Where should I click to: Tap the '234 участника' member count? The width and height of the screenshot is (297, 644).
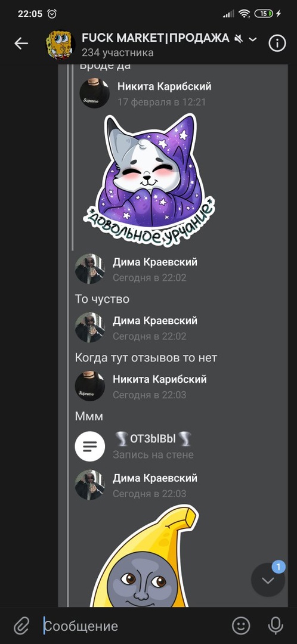coord(117,52)
